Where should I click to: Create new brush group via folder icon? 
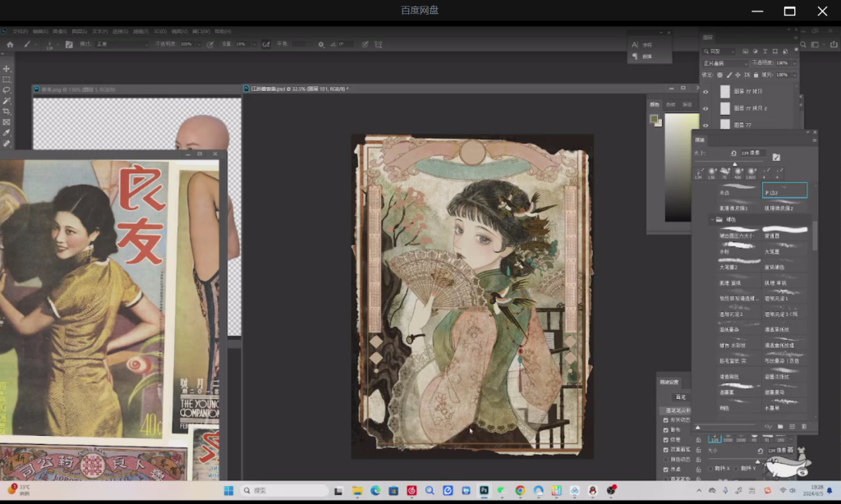click(779, 427)
